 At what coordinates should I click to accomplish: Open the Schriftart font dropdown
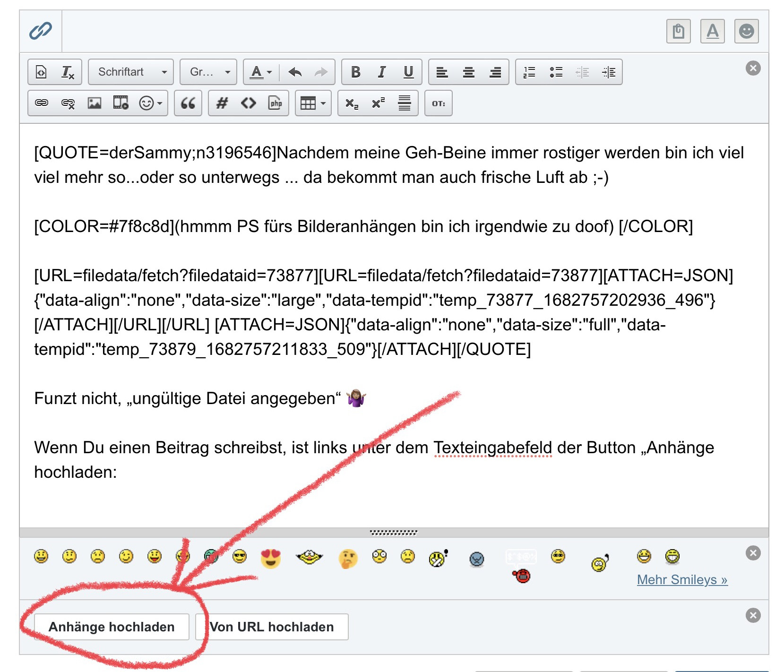(131, 72)
